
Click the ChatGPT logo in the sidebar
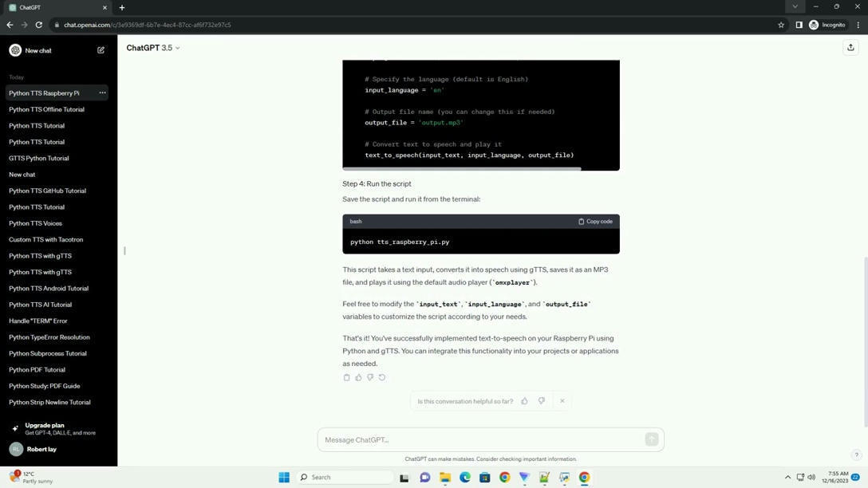14,49
